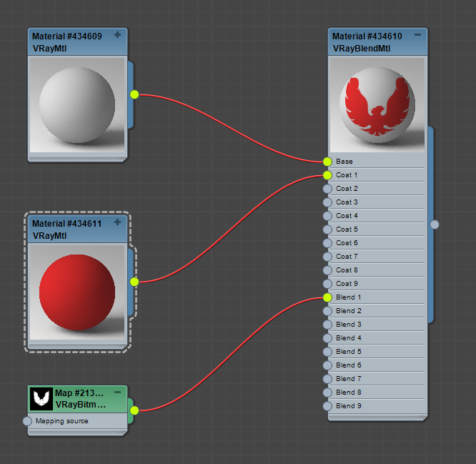Image resolution: width=476 pixels, height=464 pixels.
Task: Click the Coat 1 input socket
Action: coord(327,175)
